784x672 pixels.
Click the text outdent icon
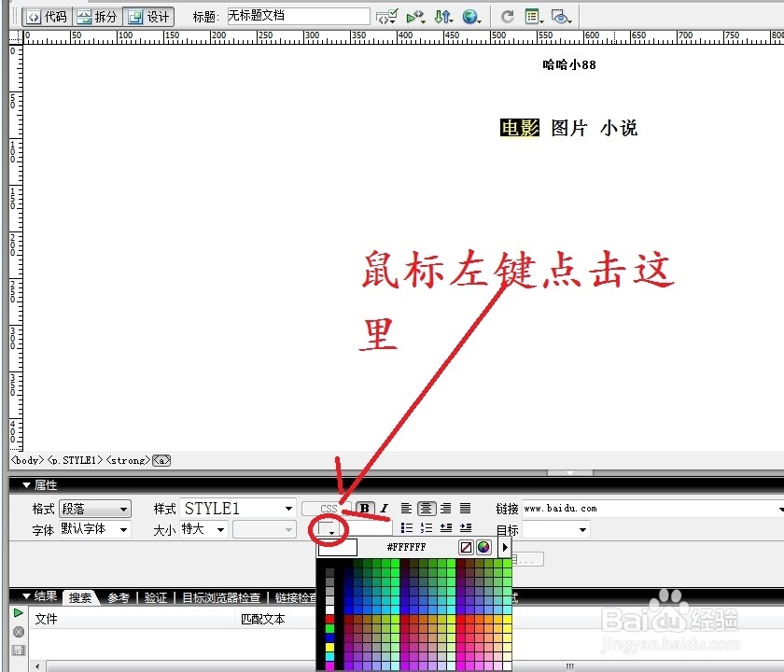click(446, 528)
